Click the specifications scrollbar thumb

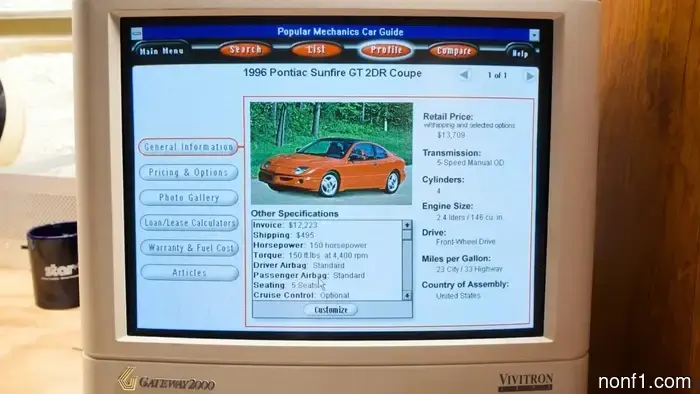(x=407, y=234)
